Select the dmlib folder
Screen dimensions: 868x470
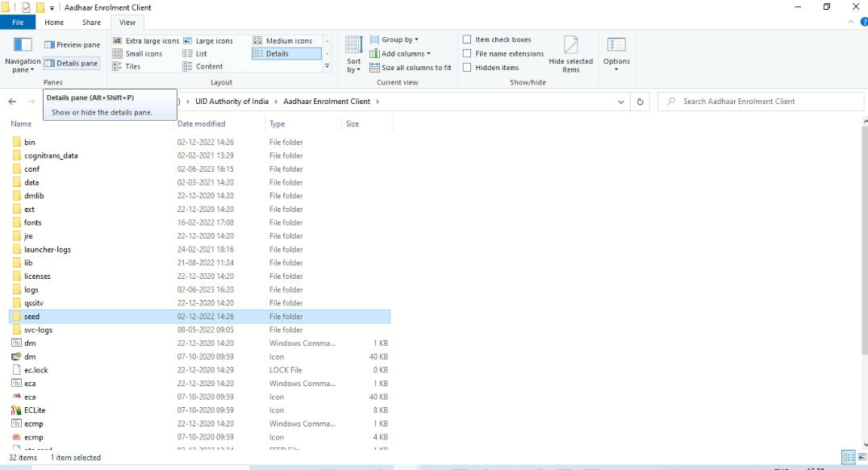coord(200,196)
